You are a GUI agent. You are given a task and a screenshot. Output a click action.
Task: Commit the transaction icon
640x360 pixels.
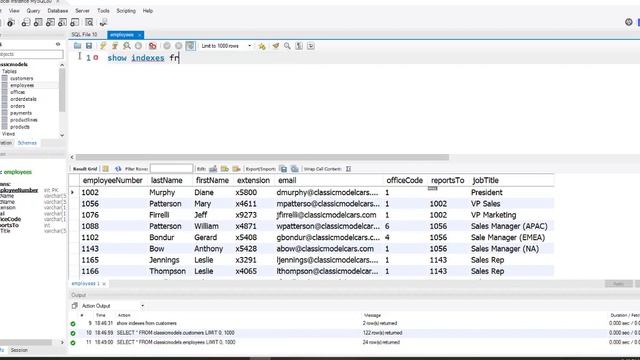tap(167, 46)
